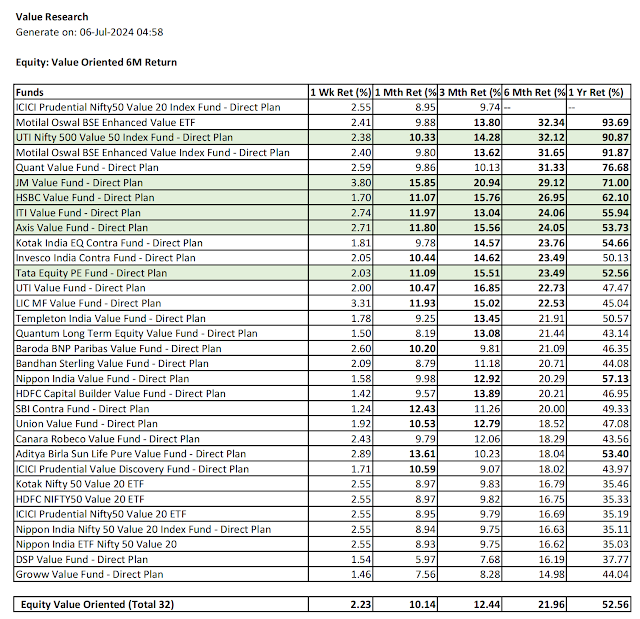
Task: Select 'Bandhan Sterling Value Fund' cell
Action: point(161,364)
